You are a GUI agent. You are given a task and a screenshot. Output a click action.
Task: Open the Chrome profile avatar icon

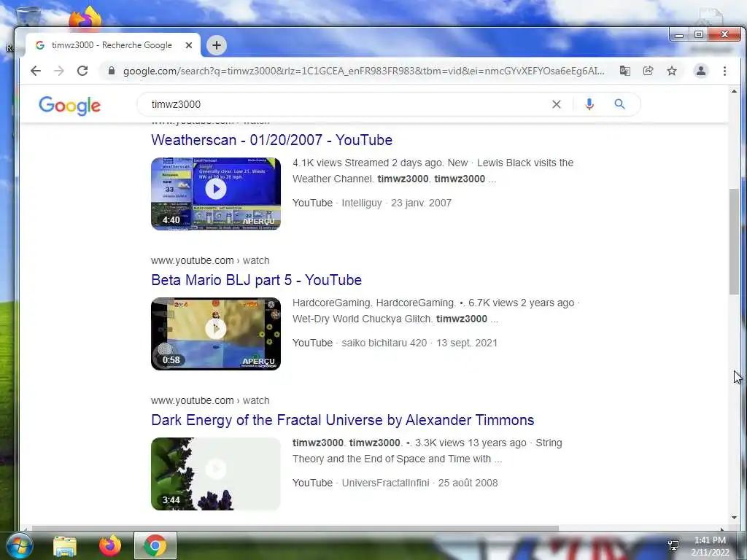pos(701,71)
